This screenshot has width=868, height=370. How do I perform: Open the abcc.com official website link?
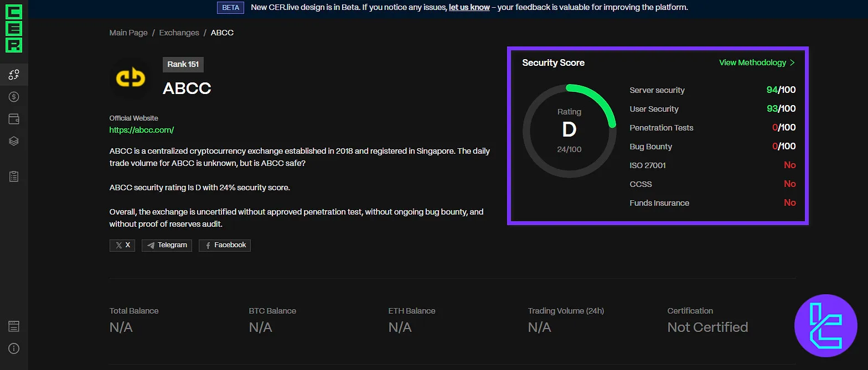pos(142,130)
